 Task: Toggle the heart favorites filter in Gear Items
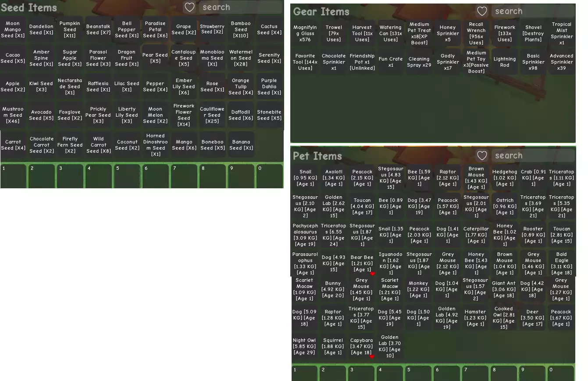click(x=482, y=11)
